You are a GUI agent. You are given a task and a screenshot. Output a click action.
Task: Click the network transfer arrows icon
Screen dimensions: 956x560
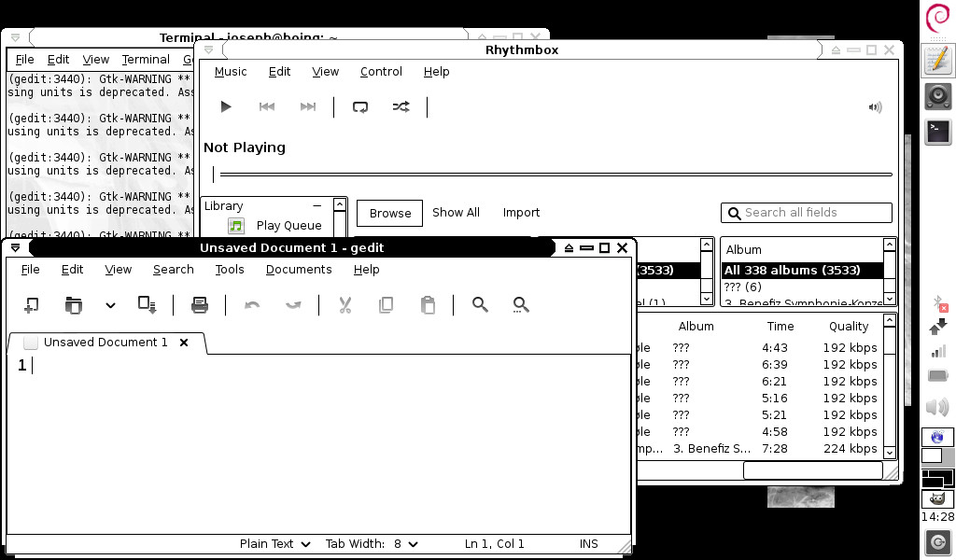click(x=937, y=327)
